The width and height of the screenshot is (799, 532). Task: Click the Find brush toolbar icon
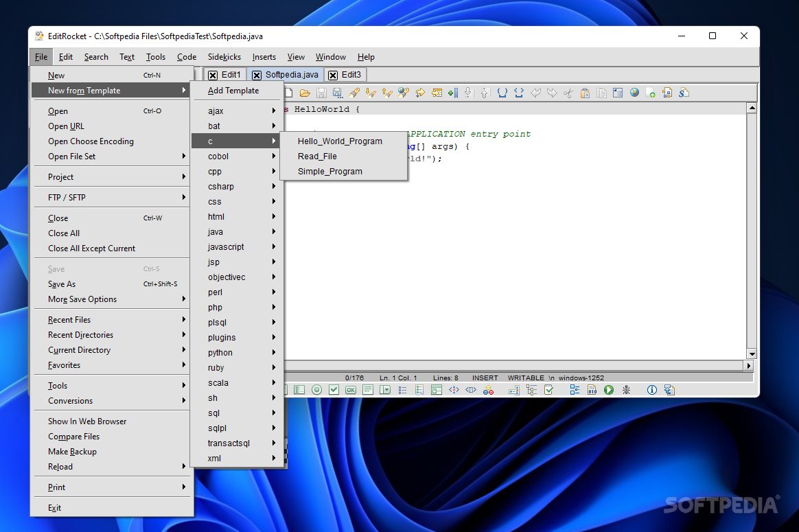[354, 93]
